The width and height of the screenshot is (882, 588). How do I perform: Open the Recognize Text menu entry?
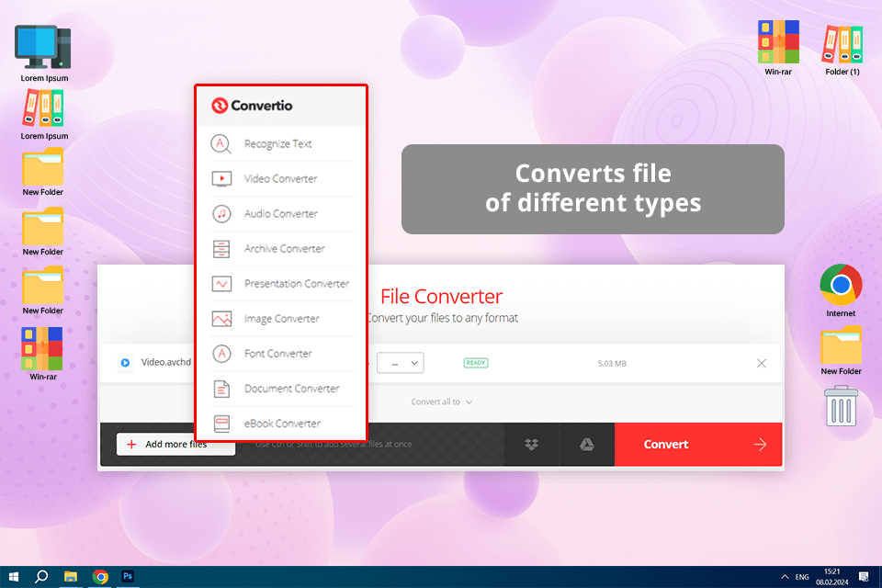pyautogui.click(x=281, y=144)
